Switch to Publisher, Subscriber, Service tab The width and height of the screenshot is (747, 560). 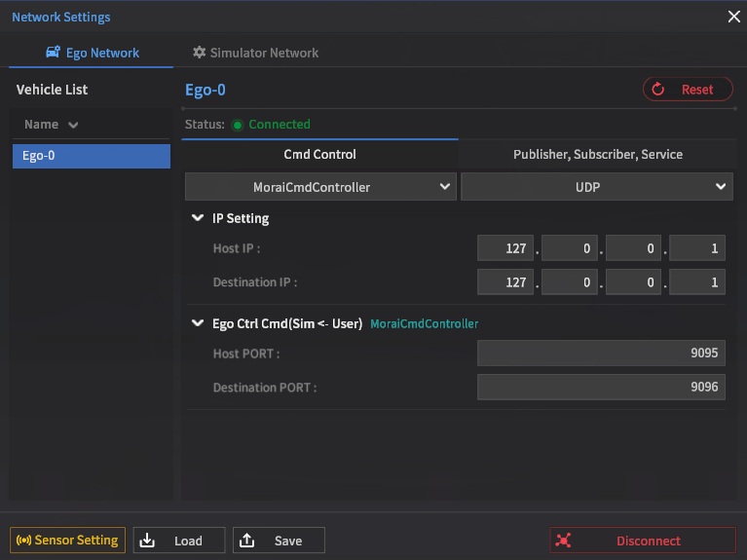tap(597, 154)
